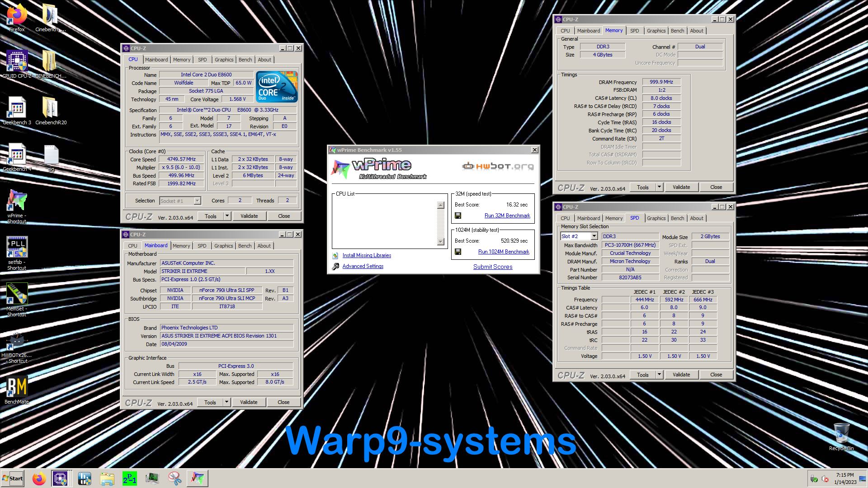Save the 32M best score with the floppy icon

pos(458,216)
